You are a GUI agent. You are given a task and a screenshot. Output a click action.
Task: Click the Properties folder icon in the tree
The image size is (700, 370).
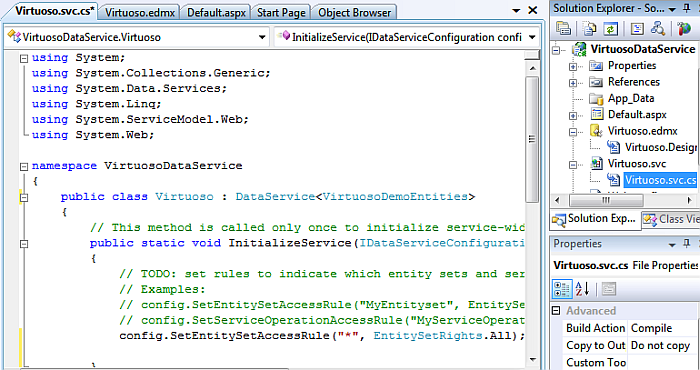pyautogui.click(x=596, y=66)
